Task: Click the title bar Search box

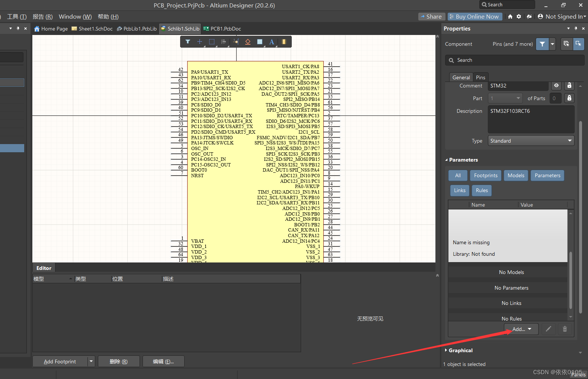Action: tap(507, 4)
